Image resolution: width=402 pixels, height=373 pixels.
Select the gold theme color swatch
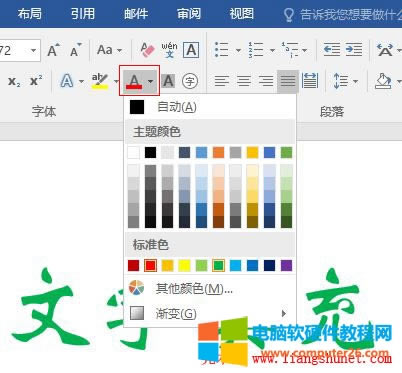252,153
